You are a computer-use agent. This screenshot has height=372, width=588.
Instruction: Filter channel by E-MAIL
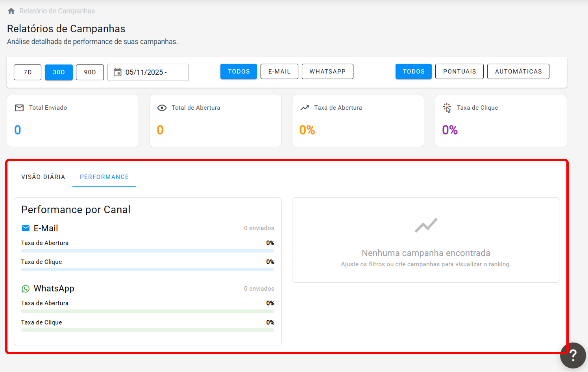click(x=279, y=72)
